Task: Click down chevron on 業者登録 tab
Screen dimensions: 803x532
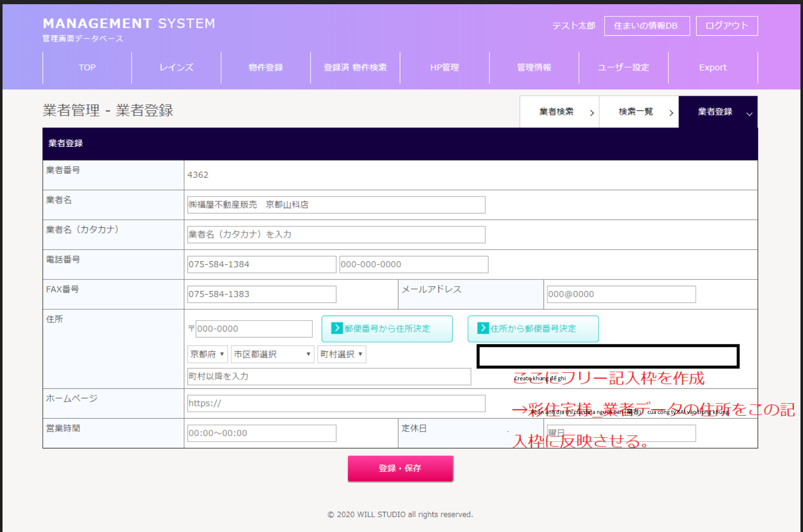Action: click(749, 114)
